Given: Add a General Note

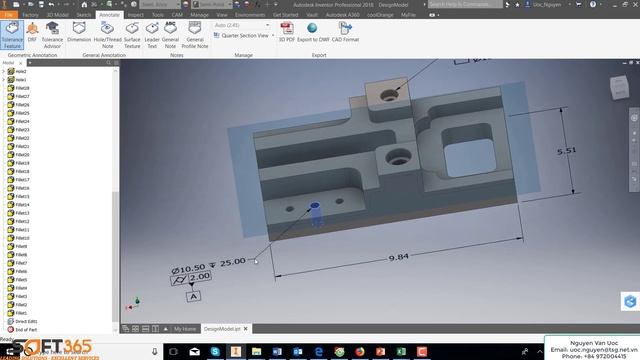Looking at the screenshot, I should [170, 35].
